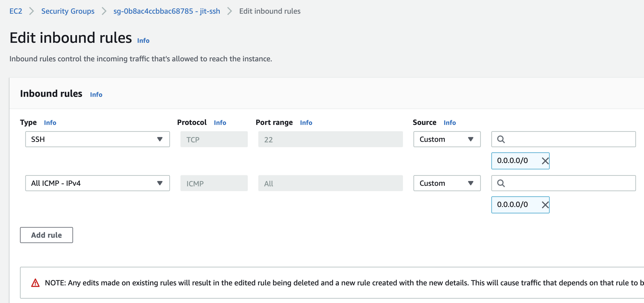Remove 0.0.0.0/0 source from SSH rule
The width and height of the screenshot is (644, 303).
[x=545, y=161]
